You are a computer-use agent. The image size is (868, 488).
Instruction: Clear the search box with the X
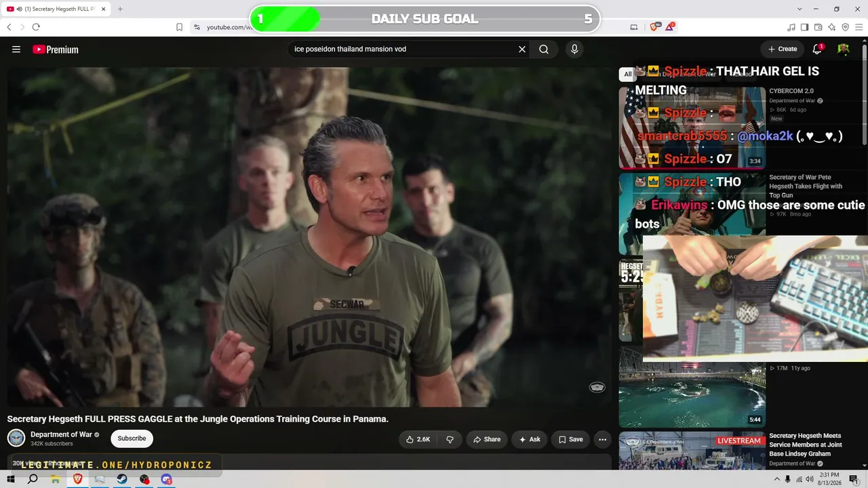tap(522, 49)
